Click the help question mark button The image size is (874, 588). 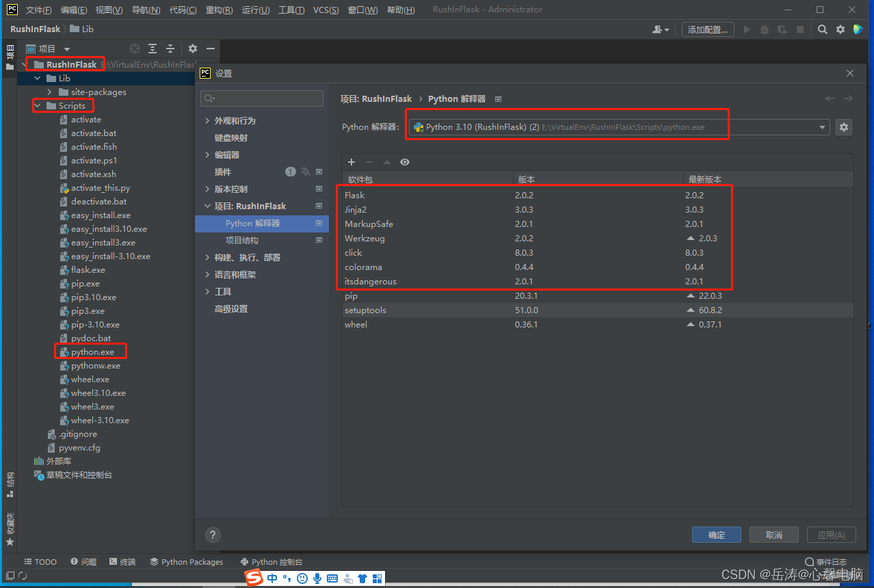pos(213,535)
